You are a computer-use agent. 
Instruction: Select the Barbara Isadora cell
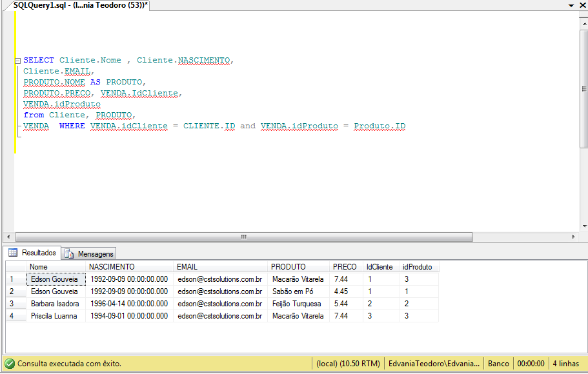pyautogui.click(x=54, y=303)
